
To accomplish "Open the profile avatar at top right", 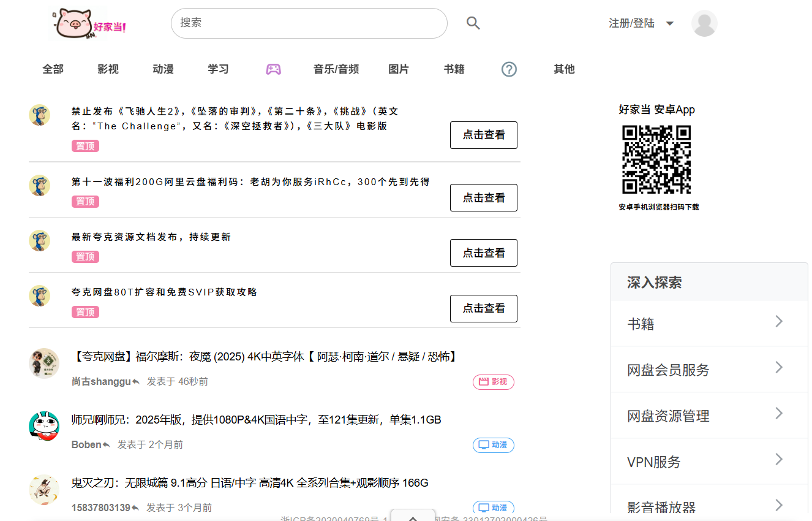I will click(704, 23).
